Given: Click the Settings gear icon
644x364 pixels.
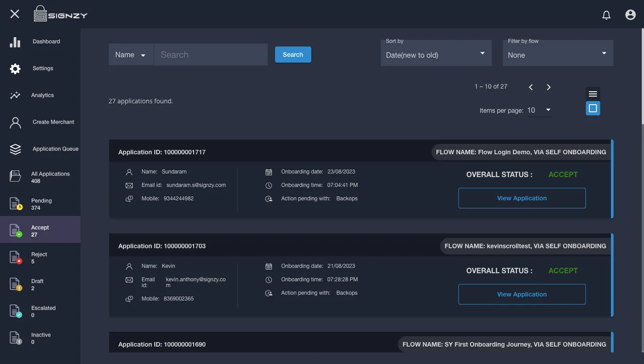Looking at the screenshot, I should coord(15,68).
